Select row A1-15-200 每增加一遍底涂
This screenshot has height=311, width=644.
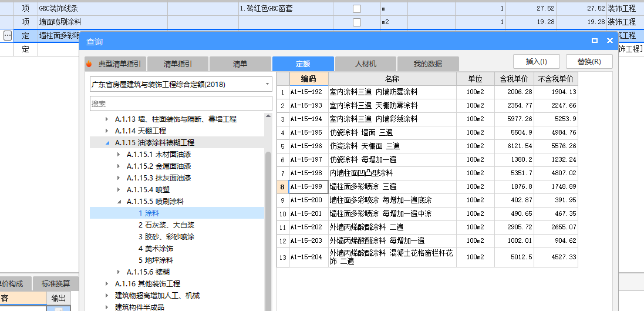[x=427, y=200]
